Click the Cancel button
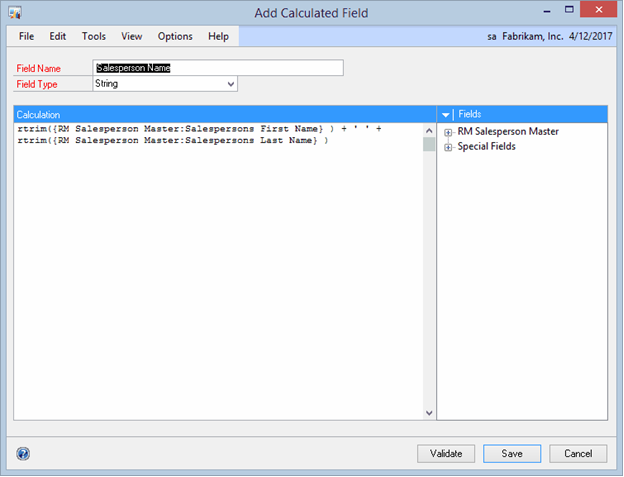Image resolution: width=624 pixels, height=477 pixels. click(578, 454)
